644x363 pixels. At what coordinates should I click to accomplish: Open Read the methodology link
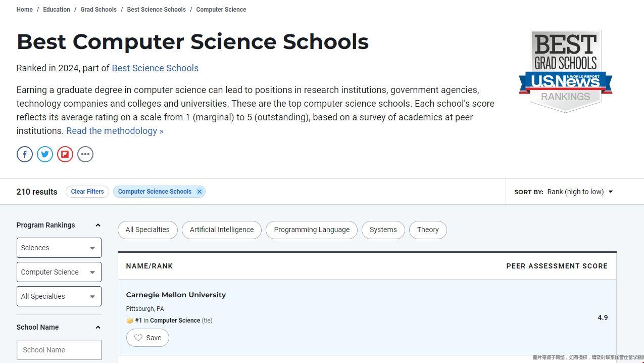(115, 131)
